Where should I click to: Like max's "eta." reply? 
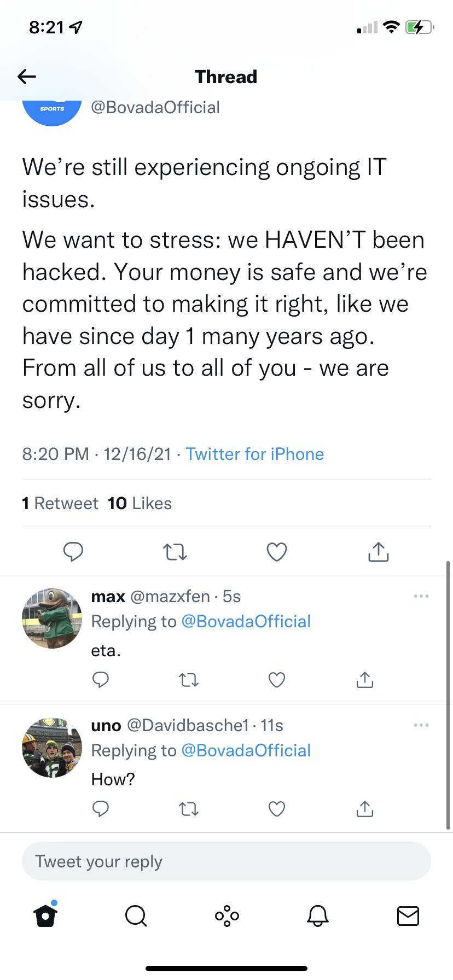tap(277, 680)
